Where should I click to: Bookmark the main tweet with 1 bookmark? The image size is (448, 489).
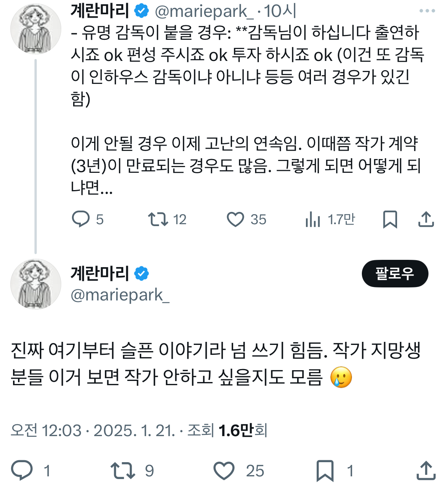click(x=325, y=471)
